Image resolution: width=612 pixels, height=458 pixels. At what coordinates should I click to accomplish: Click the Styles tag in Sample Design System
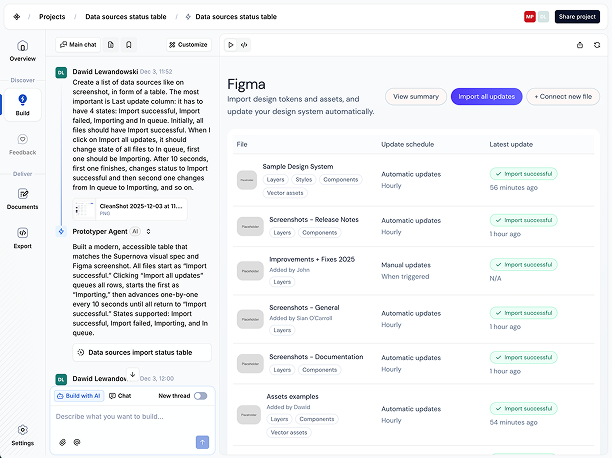[304, 180]
